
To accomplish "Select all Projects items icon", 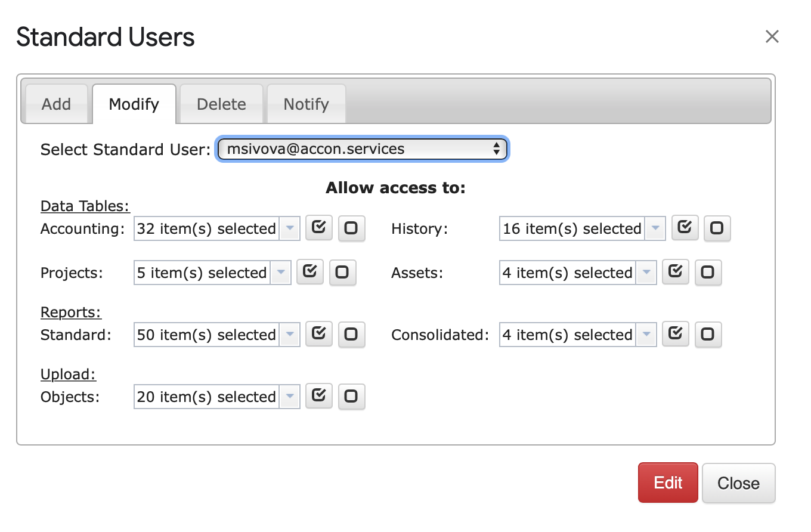I will pos(310,272).
